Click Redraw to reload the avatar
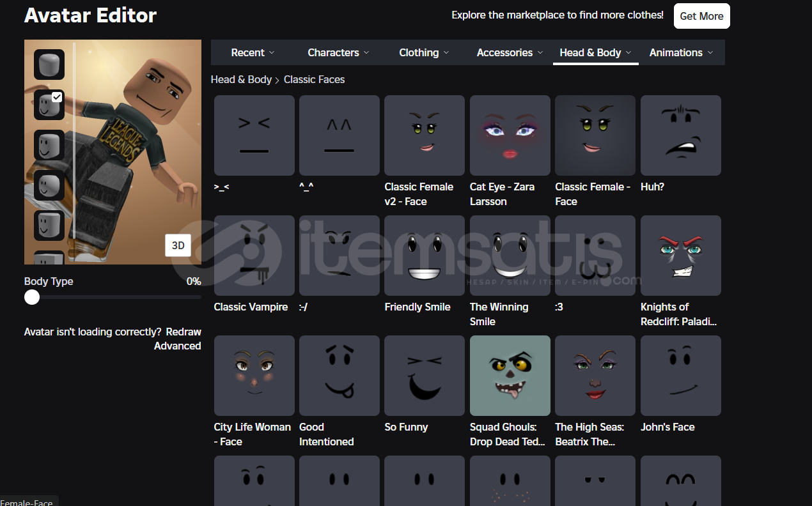This screenshot has width=812, height=506. pyautogui.click(x=183, y=332)
